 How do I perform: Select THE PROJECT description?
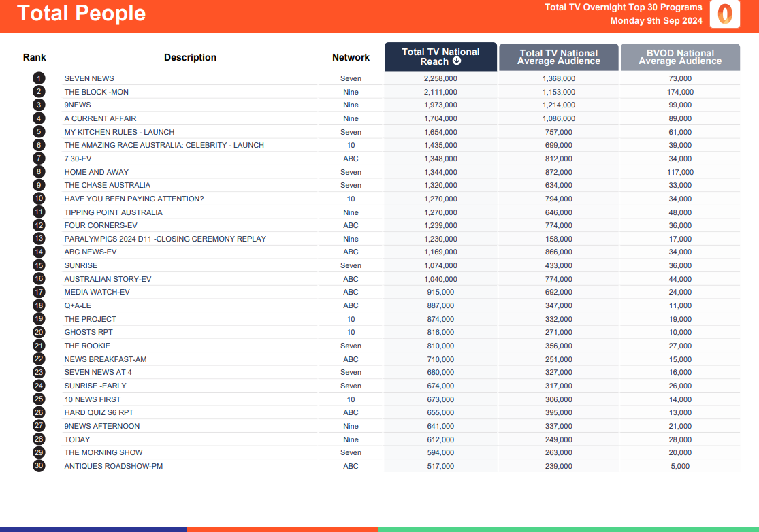pos(90,319)
